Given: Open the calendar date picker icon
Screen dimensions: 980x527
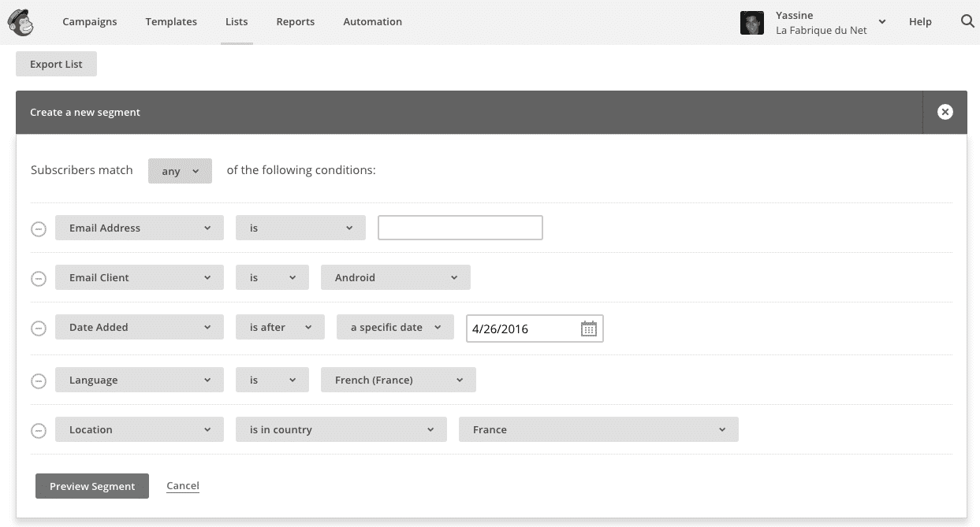Looking at the screenshot, I should click(x=588, y=328).
